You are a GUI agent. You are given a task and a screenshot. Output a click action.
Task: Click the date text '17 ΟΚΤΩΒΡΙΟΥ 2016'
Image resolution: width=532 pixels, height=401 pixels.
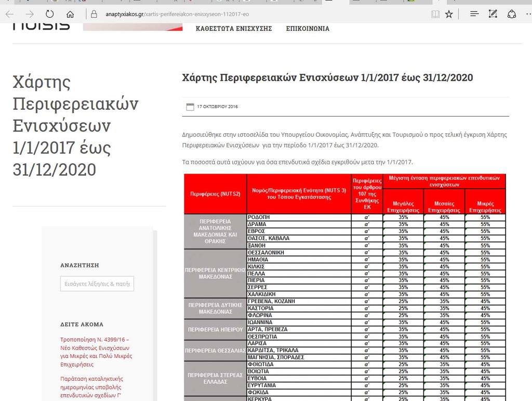(218, 107)
